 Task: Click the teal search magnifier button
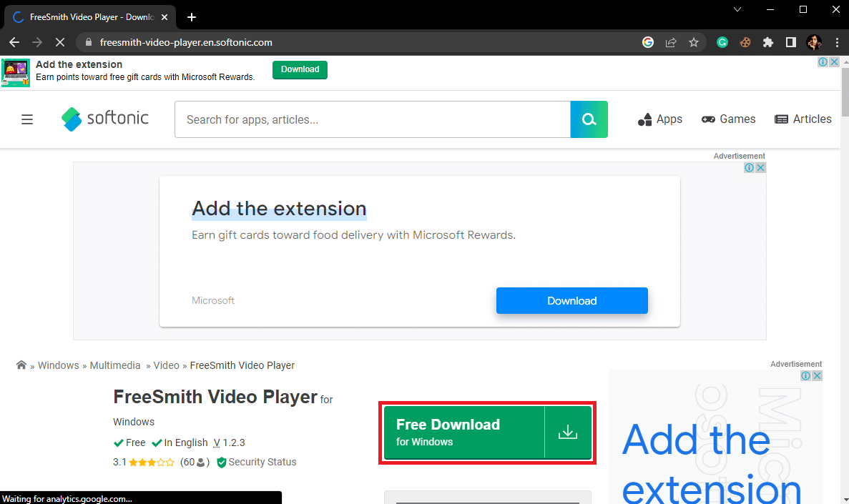click(589, 119)
